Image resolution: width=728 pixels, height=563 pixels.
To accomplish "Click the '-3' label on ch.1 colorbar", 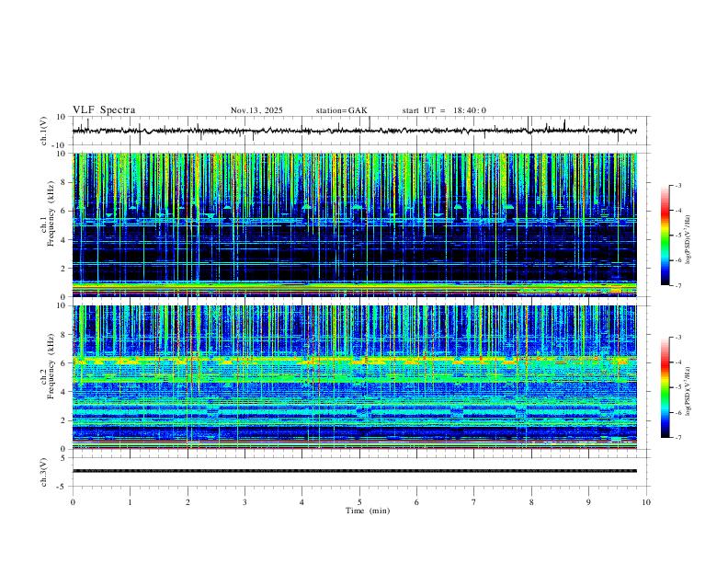I will [677, 185].
